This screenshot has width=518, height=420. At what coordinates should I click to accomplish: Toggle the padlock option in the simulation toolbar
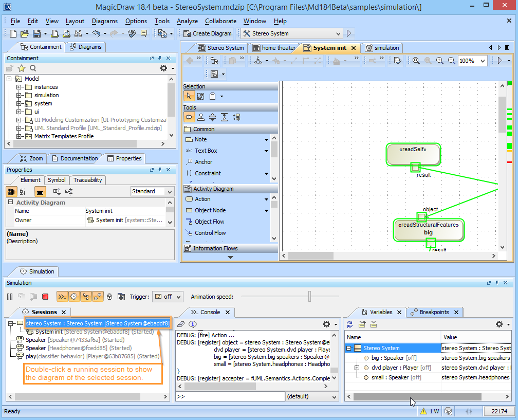pos(109,296)
